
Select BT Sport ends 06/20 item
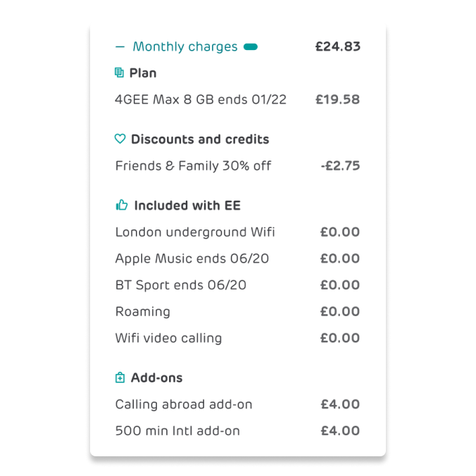tap(237, 285)
